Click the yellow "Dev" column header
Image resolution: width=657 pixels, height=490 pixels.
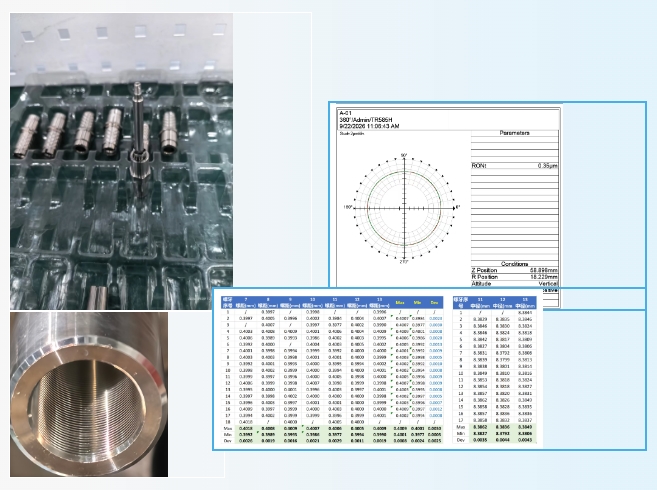tap(435, 303)
